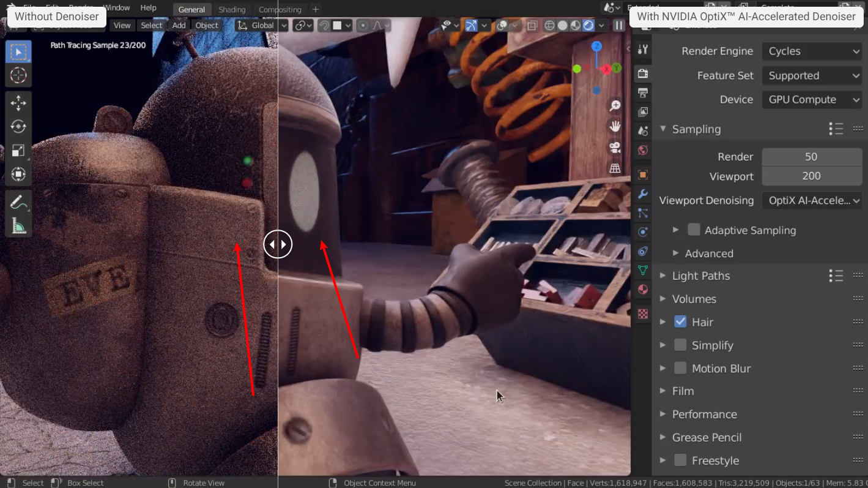Screen dimensions: 868x488
Task: Set the Render samples field
Action: point(812,157)
